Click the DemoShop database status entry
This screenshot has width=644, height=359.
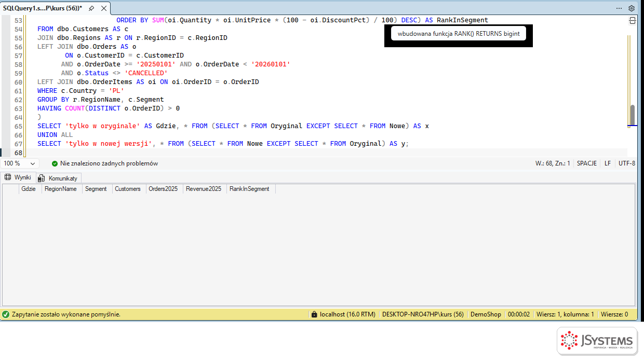tap(486, 314)
